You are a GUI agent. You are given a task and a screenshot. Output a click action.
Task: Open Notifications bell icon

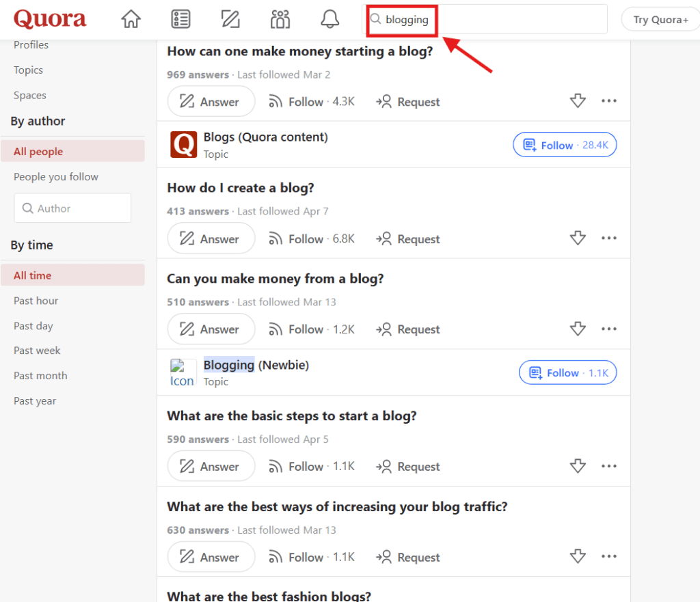point(330,19)
